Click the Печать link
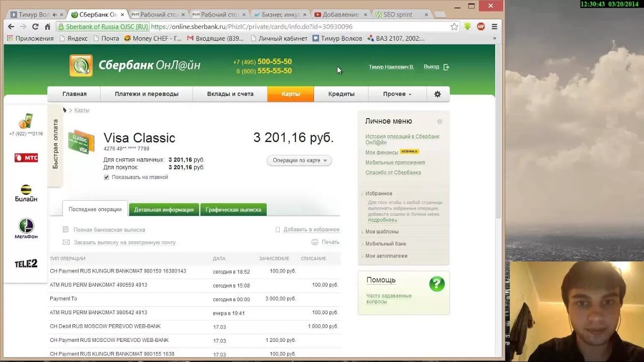Viewport: 644px width, 362px height. pyautogui.click(x=331, y=242)
